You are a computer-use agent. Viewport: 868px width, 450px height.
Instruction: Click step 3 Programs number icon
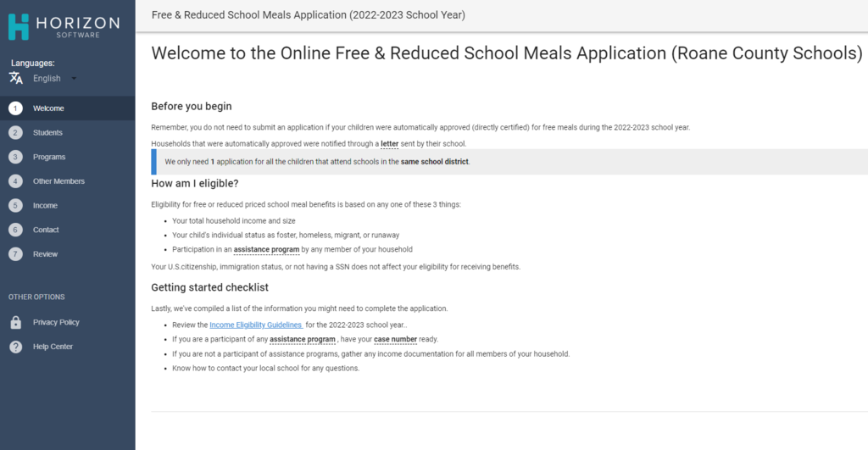(x=15, y=157)
